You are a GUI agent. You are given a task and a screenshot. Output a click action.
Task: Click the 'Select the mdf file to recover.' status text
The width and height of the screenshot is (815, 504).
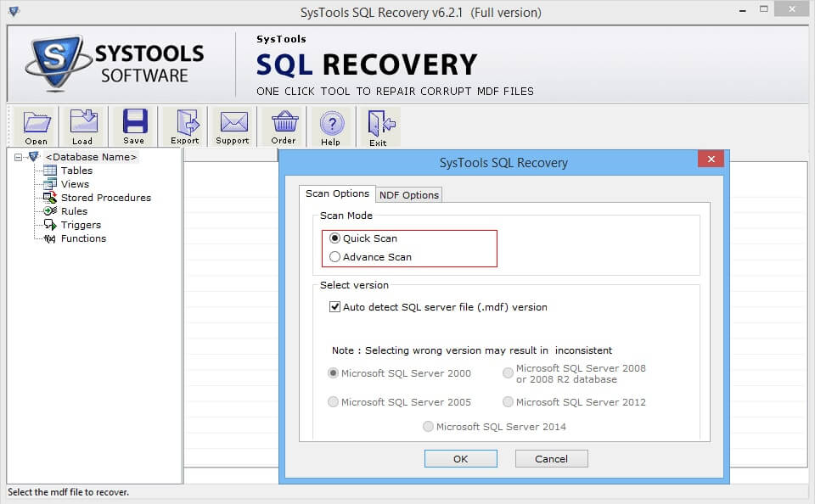point(68,492)
